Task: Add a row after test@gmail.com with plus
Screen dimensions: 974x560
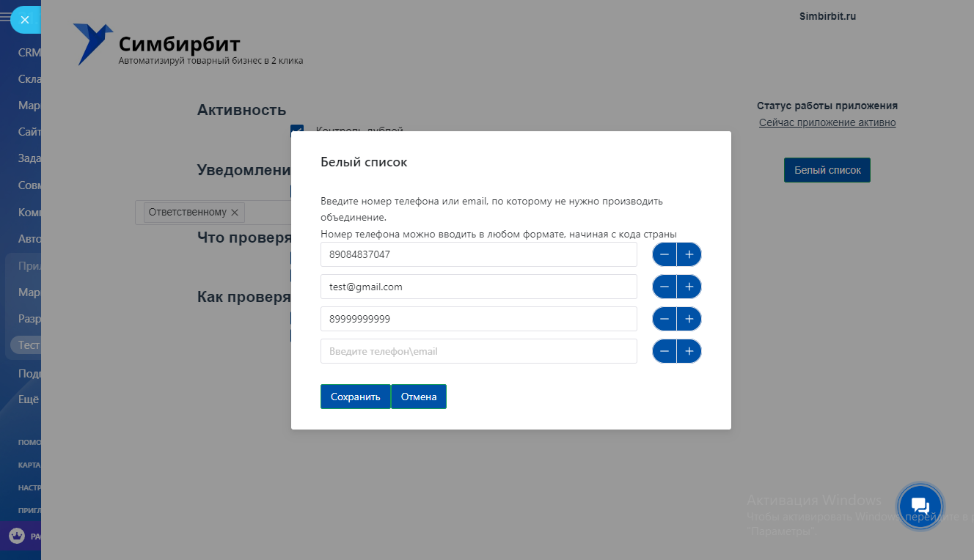Action: click(x=689, y=287)
